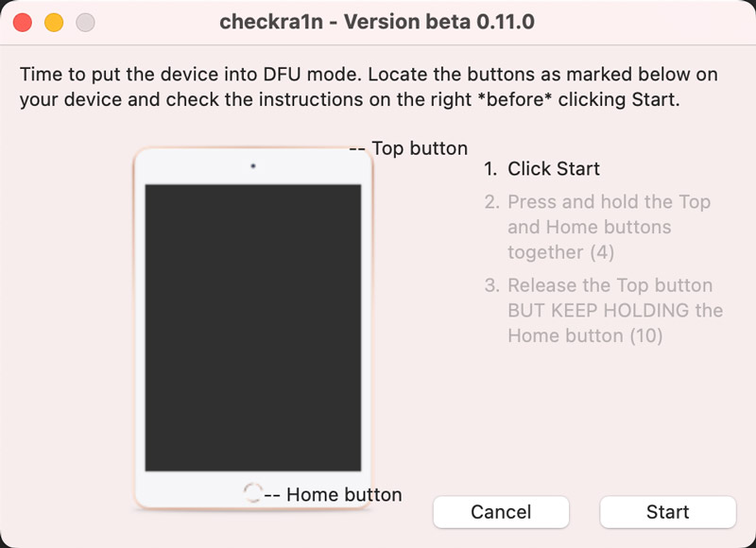Click the grayed-out zoom window button
Viewport: 756px width, 548px height.
pos(85,22)
